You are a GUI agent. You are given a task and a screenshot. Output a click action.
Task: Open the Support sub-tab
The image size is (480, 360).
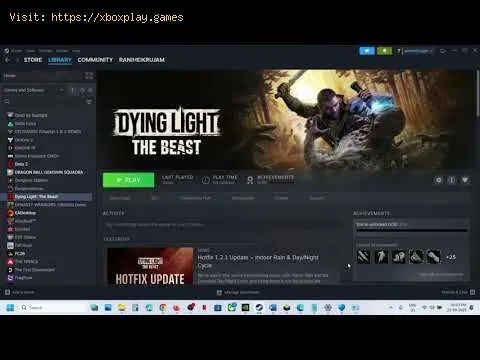pos(317,198)
